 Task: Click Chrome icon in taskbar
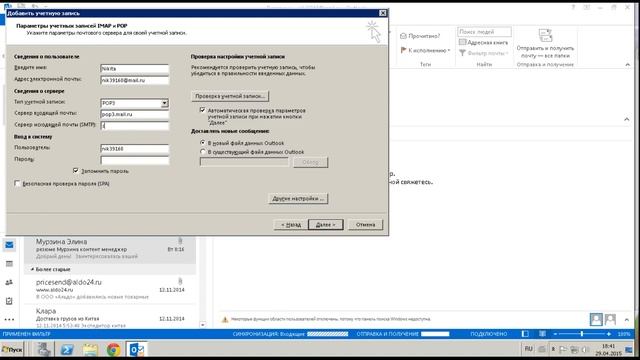pyautogui.click(x=113, y=350)
